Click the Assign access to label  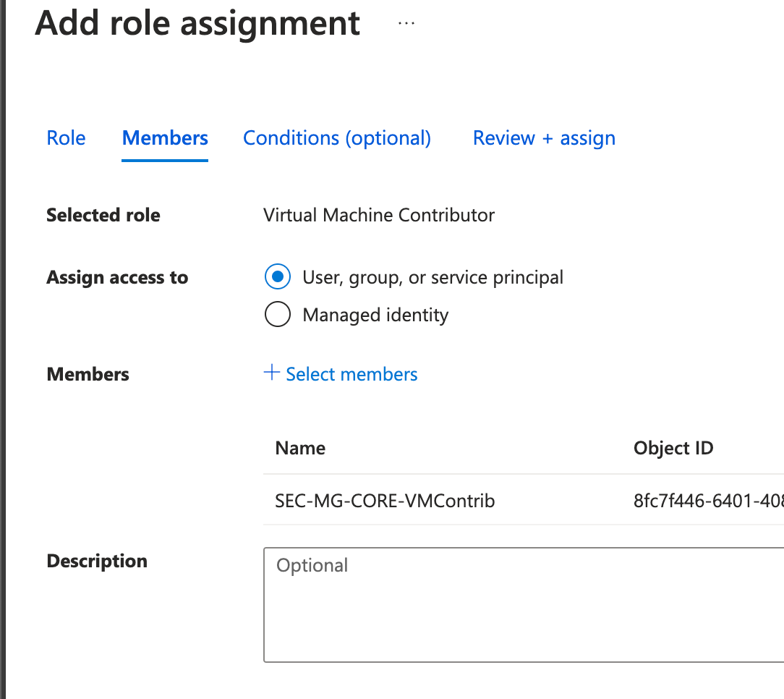117,278
